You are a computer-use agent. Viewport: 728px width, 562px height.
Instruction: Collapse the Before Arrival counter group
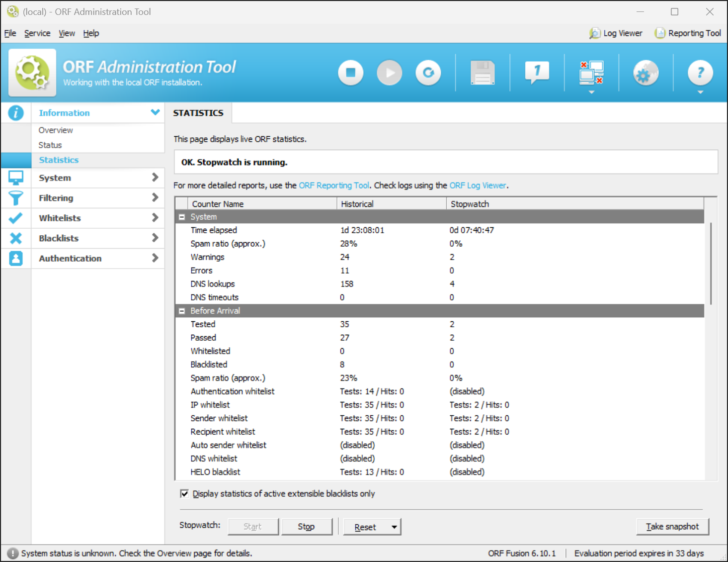click(182, 311)
